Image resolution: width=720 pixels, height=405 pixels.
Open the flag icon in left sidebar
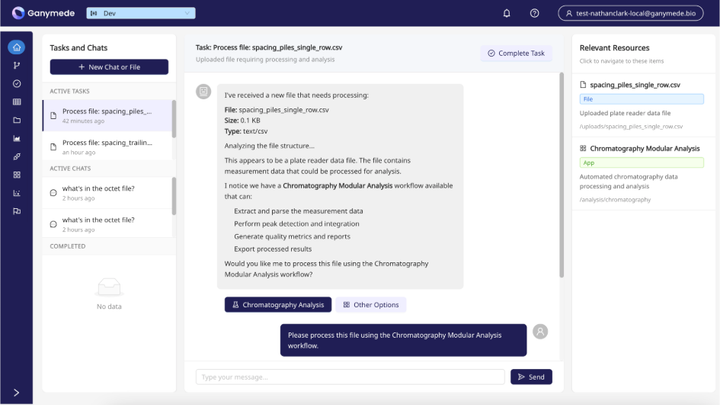[x=17, y=211]
